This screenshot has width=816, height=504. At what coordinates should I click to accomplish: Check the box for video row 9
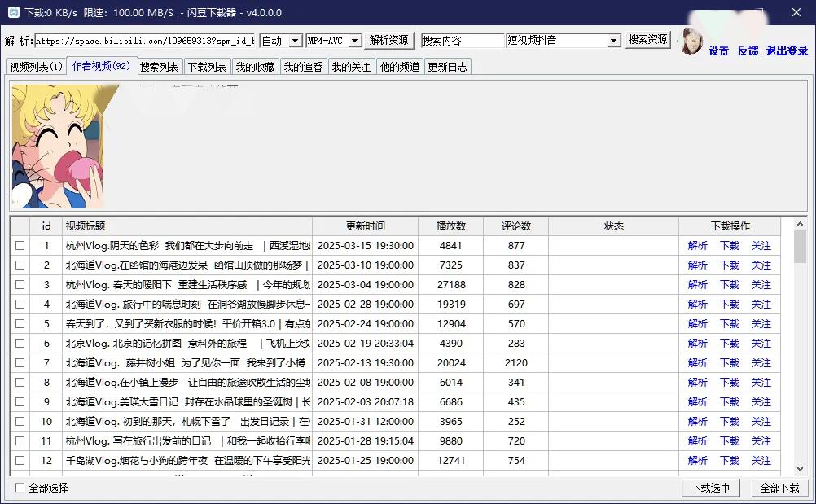pos(20,401)
